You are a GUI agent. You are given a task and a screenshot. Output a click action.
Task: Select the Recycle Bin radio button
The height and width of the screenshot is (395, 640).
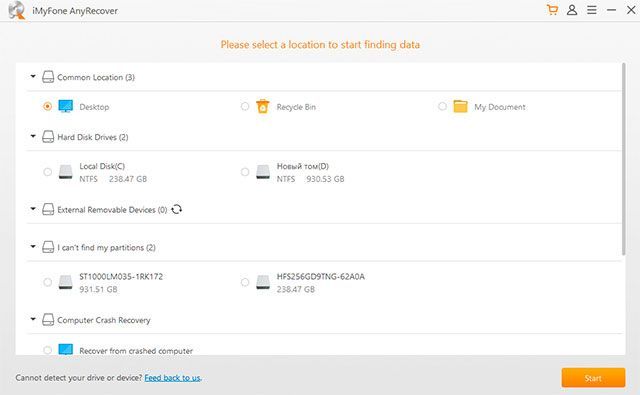[x=245, y=107]
